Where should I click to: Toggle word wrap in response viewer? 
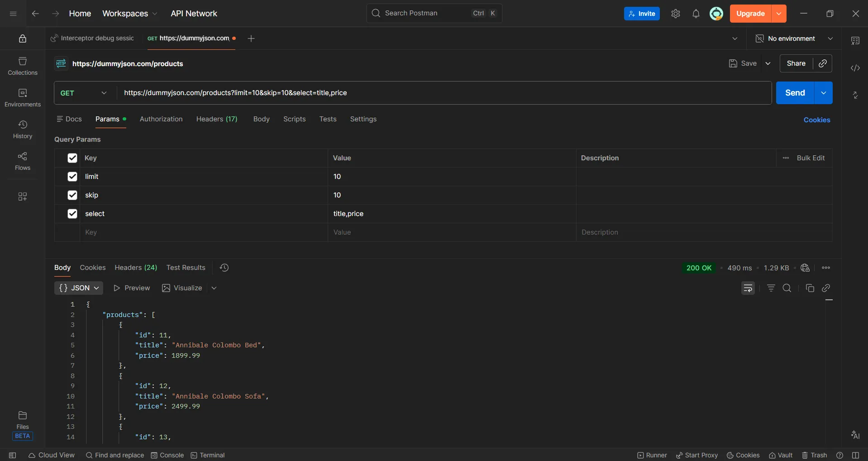(748, 288)
